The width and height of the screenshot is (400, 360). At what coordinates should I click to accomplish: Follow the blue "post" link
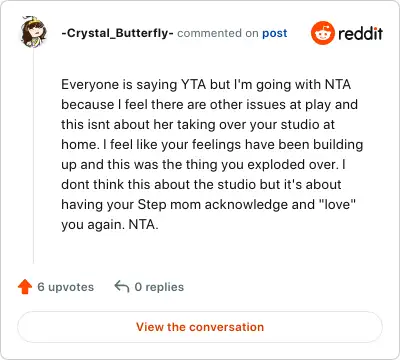[274, 33]
